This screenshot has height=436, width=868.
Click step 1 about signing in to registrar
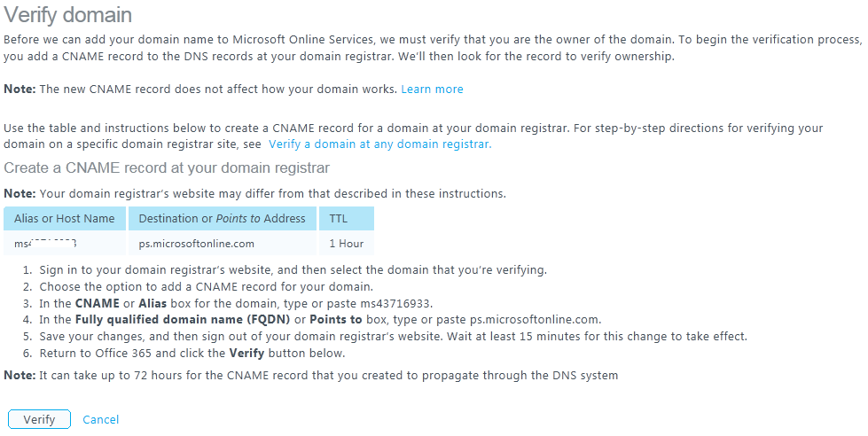tap(293, 270)
